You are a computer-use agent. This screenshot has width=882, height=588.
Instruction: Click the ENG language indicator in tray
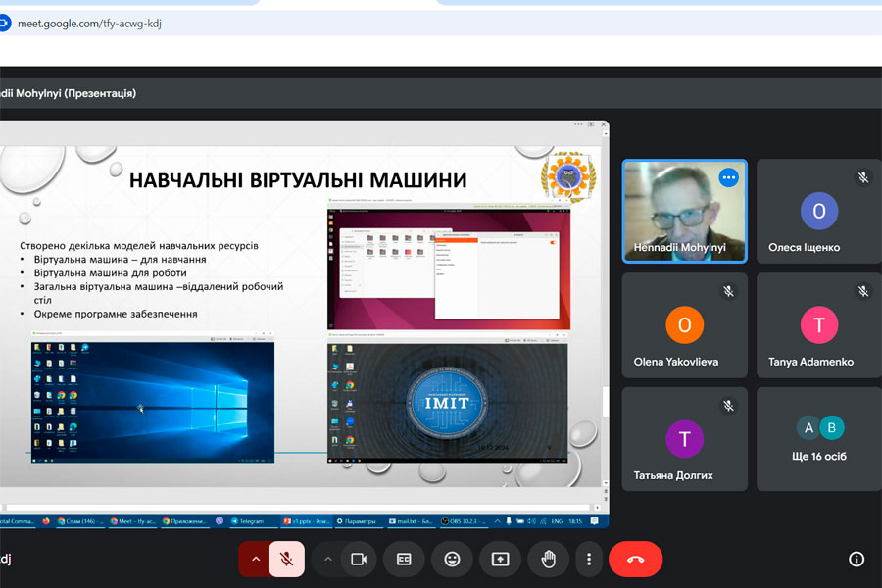(x=557, y=521)
